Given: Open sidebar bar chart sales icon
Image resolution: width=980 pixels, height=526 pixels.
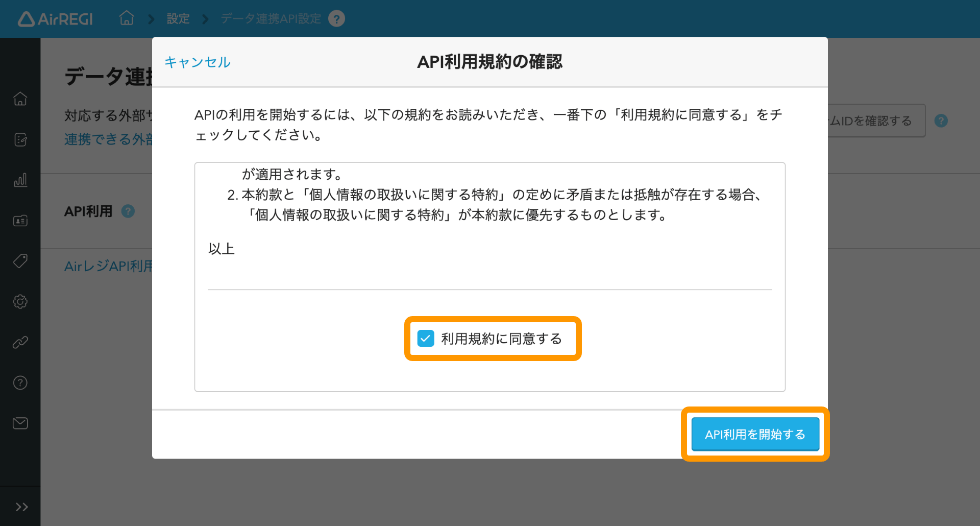Looking at the screenshot, I should [x=20, y=180].
